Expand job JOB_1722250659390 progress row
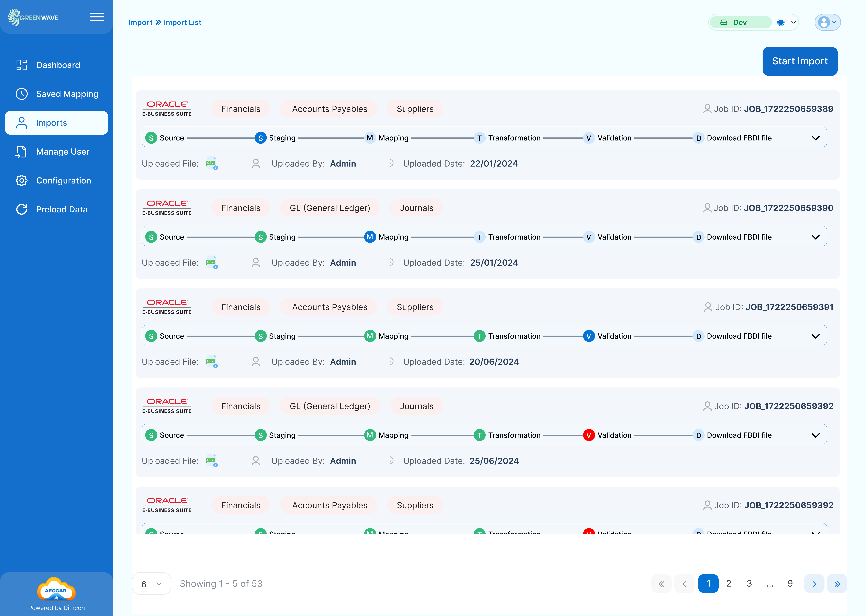 coord(816,237)
